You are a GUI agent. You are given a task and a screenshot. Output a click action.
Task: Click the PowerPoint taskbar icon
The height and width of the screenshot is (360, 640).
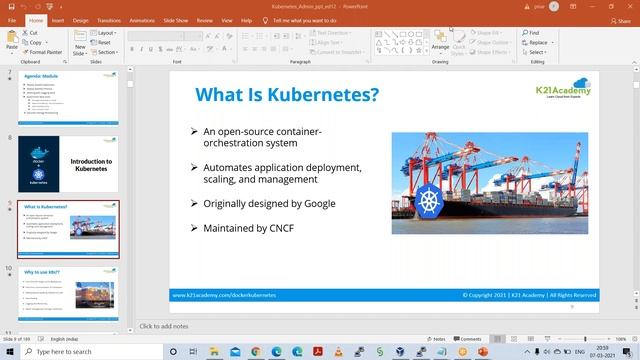coord(483,351)
